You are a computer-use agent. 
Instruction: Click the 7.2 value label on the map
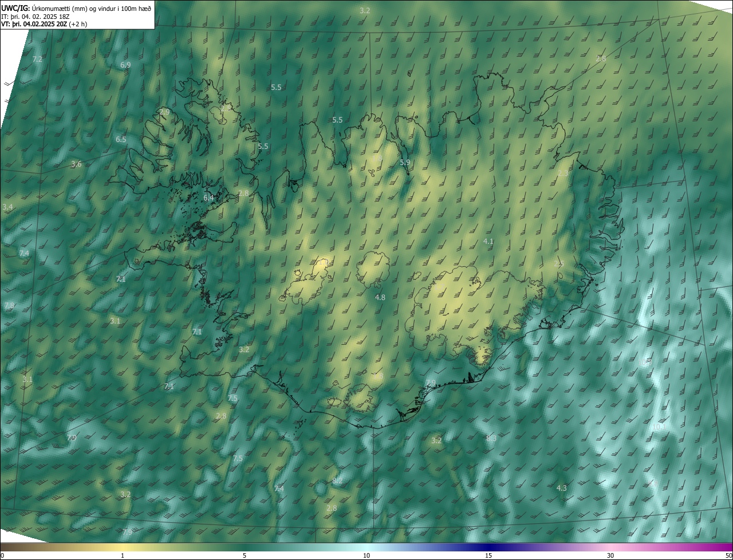(38, 59)
